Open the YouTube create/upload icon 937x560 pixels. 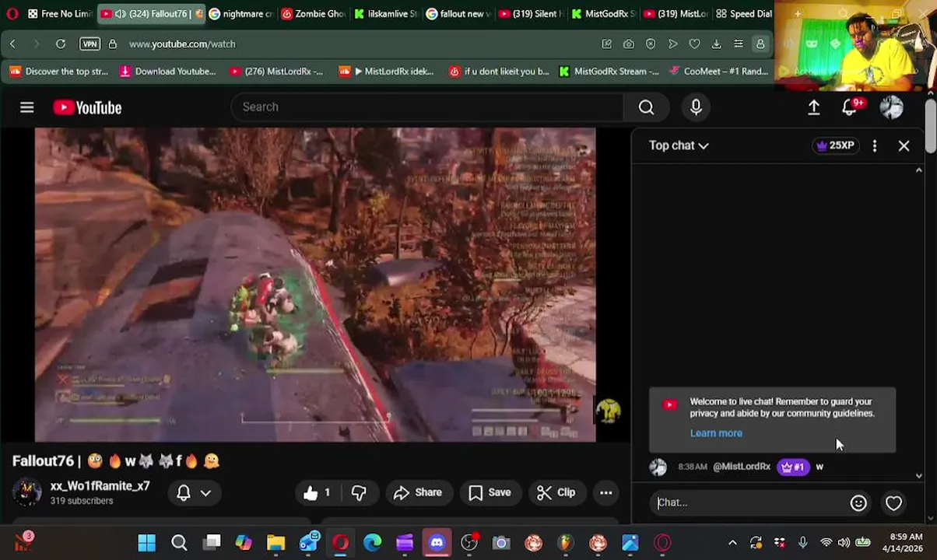814,107
